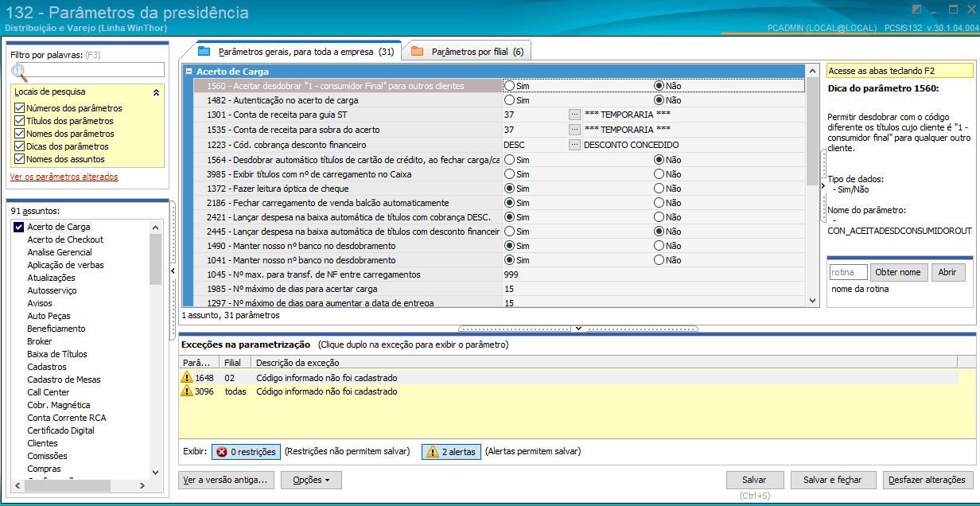Toggle Números dos parâmetros checkbox
The image size is (980, 506).
click(x=20, y=108)
